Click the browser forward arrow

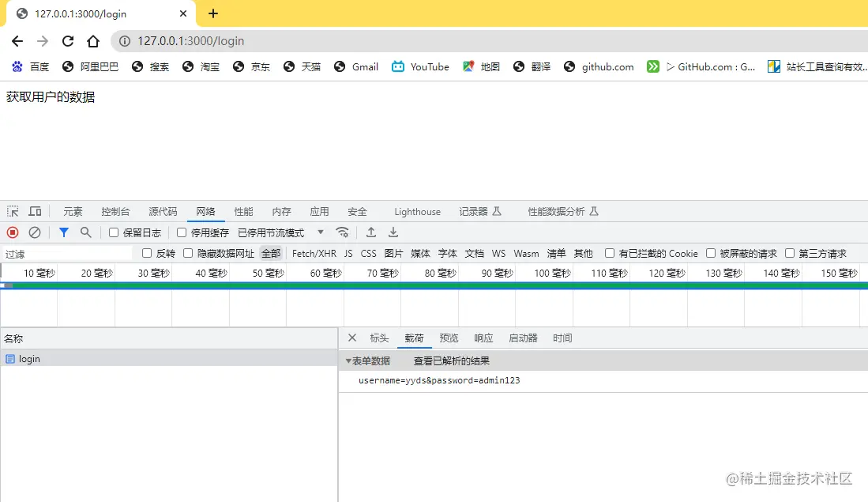pyautogui.click(x=43, y=41)
